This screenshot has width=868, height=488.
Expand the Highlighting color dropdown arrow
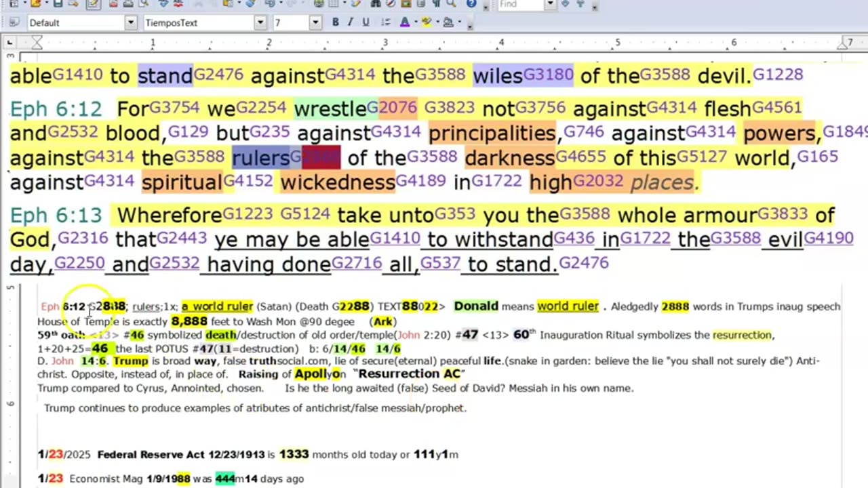click(437, 22)
